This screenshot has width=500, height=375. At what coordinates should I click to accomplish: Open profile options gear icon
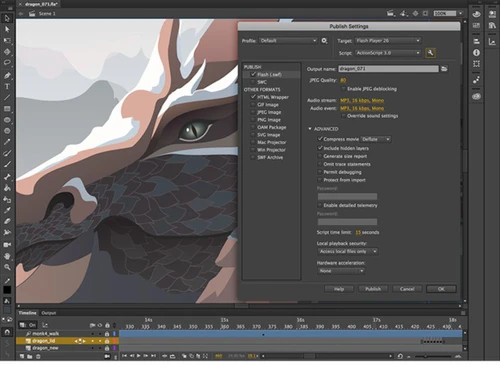pos(324,41)
